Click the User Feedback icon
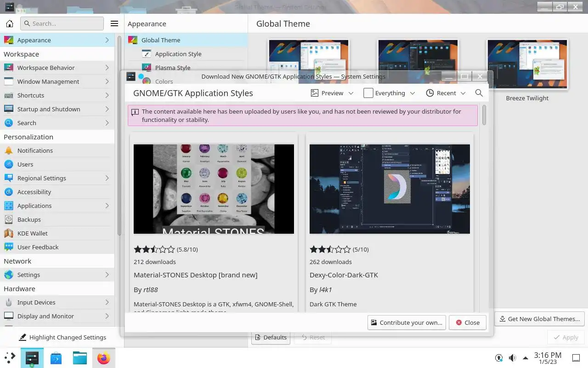 [9, 247]
